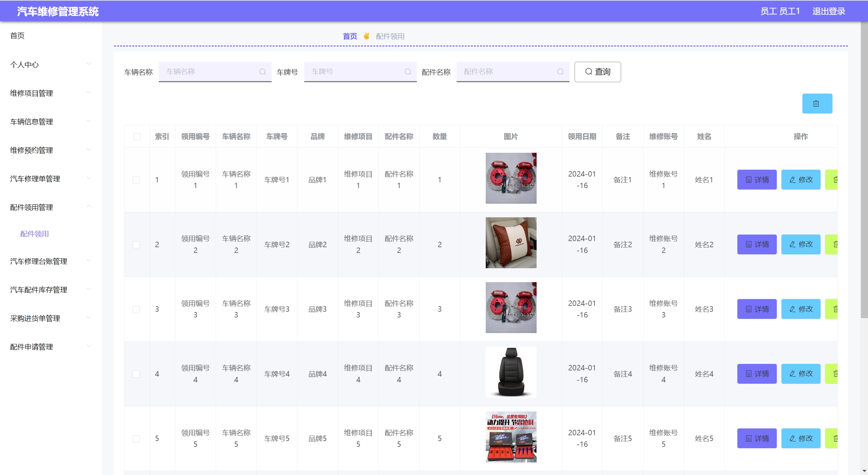
Task: Select the checkbox for row 4
Action: coord(136,374)
